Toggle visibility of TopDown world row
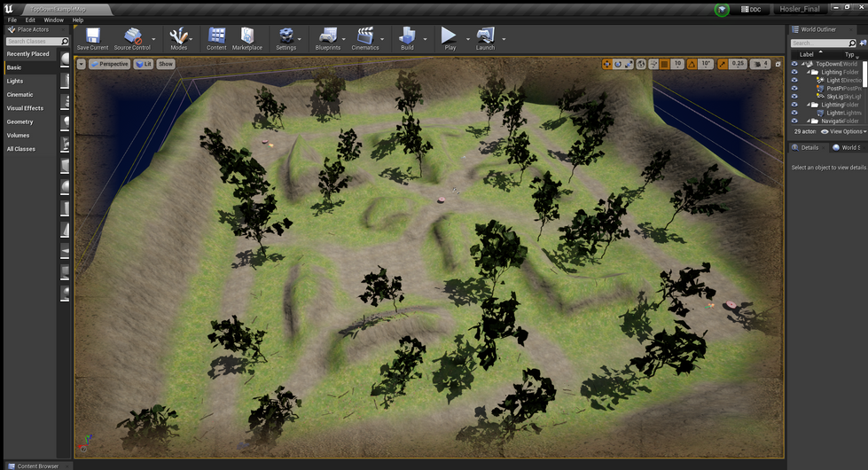Screen dimensions: 868x470 coord(794,64)
